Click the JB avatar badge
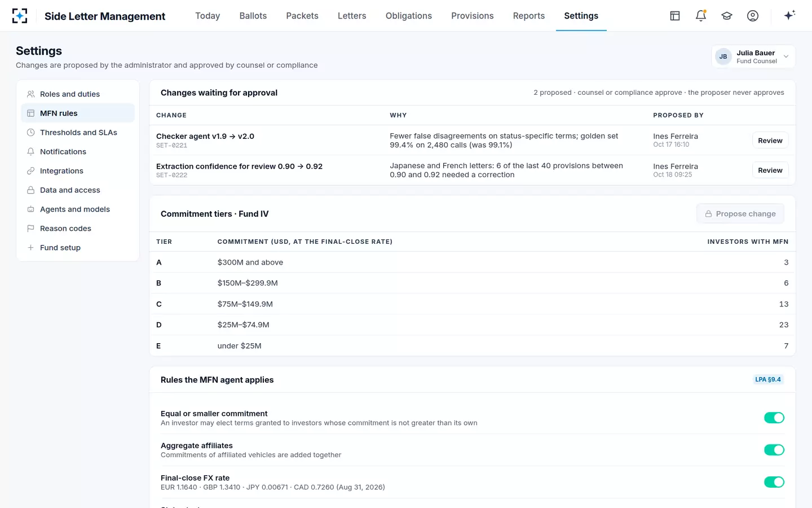 723,56
